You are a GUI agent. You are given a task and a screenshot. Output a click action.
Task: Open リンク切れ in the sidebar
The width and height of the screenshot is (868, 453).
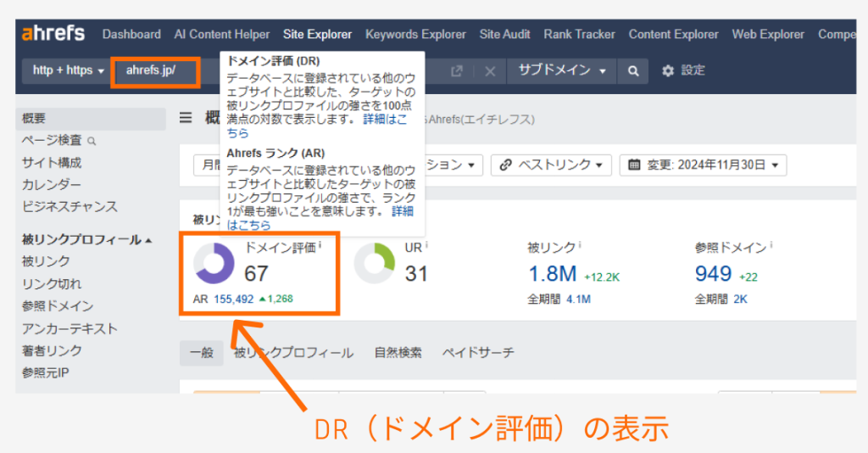[52, 284]
